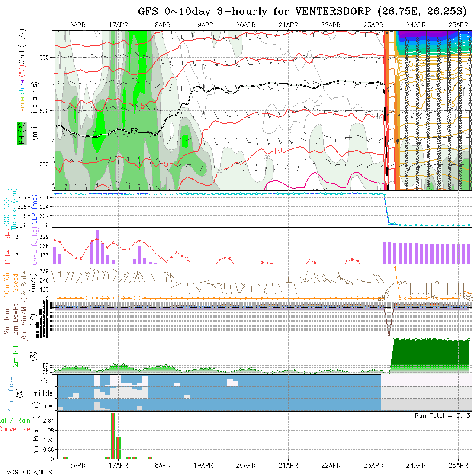Click the 25APR label on bottom axis
476x476 pixels.
[x=458, y=465]
